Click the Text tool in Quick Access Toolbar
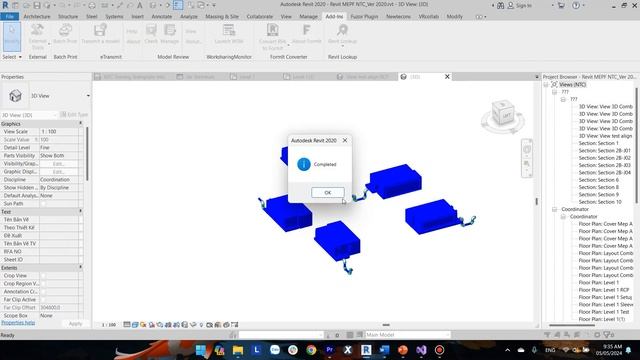Screen dimensions: 640x360 (x=140, y=5)
